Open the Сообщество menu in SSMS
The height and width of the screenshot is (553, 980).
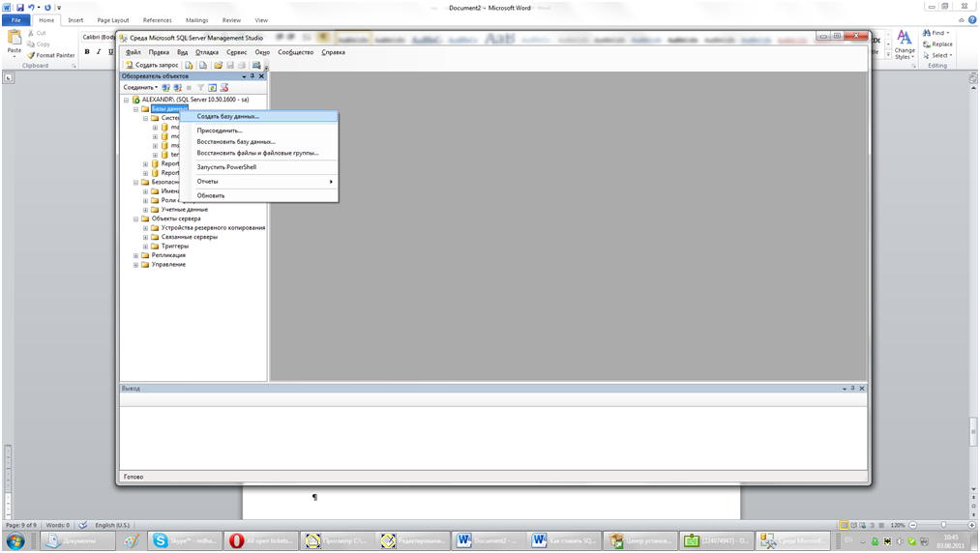[x=296, y=52]
